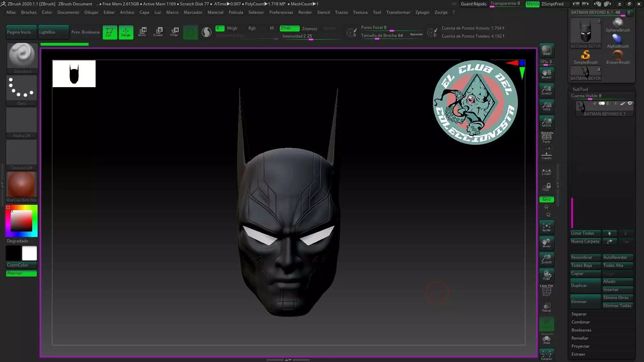644x362 pixels.
Task: Toggle PolyF line fill display
Action: (x=546, y=291)
